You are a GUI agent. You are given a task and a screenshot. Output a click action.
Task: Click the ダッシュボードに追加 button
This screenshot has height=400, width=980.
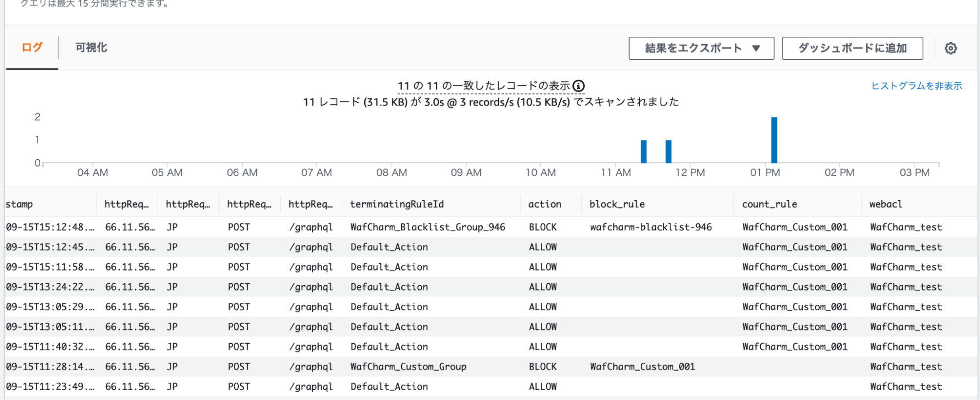click(853, 48)
